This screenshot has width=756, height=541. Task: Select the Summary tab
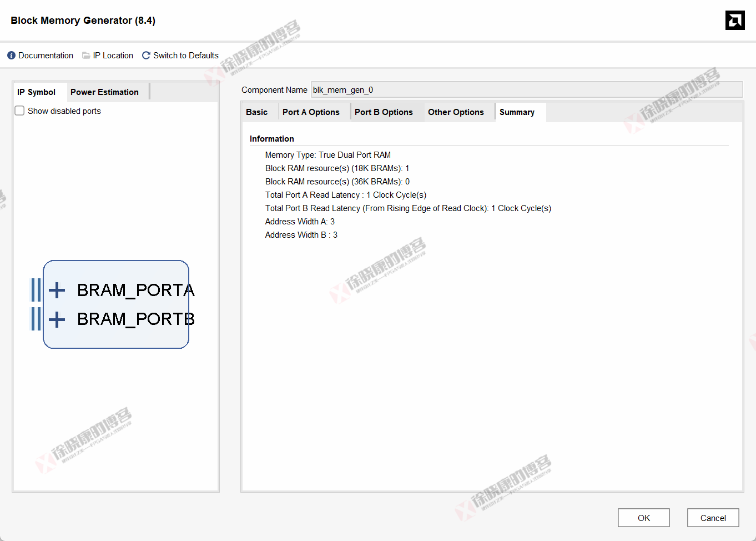516,112
